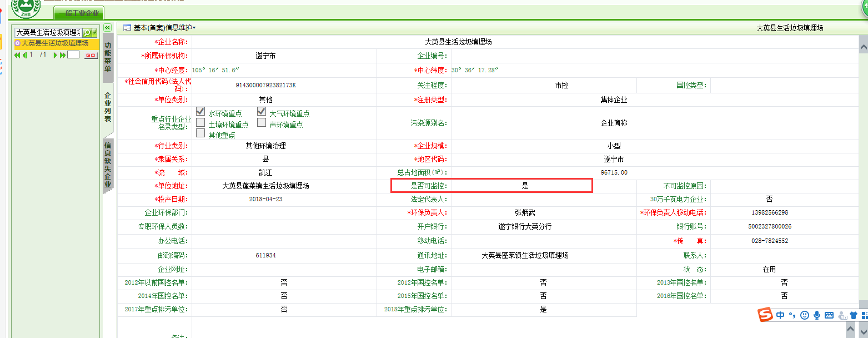The height and width of the screenshot is (338, 868).
Task: Click mobile number 13982566298
Action: click(x=769, y=213)
